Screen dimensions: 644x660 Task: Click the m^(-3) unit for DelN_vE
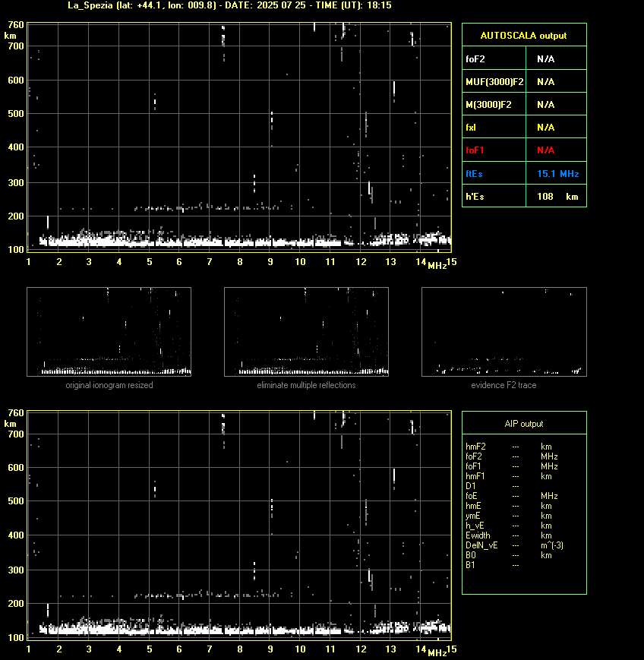pyautogui.click(x=552, y=545)
